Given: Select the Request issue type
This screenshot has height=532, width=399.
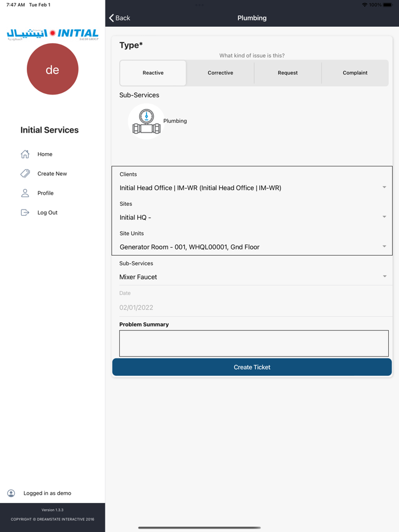Looking at the screenshot, I should point(288,73).
